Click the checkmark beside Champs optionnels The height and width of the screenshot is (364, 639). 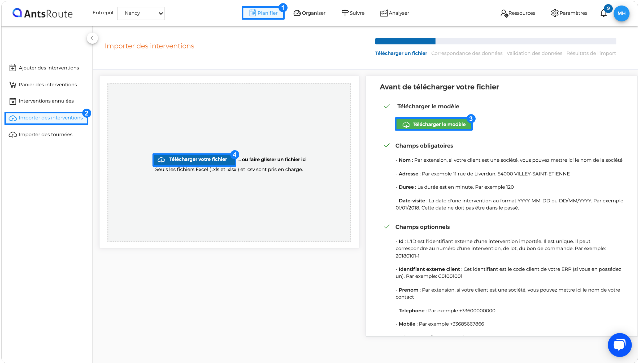387,227
